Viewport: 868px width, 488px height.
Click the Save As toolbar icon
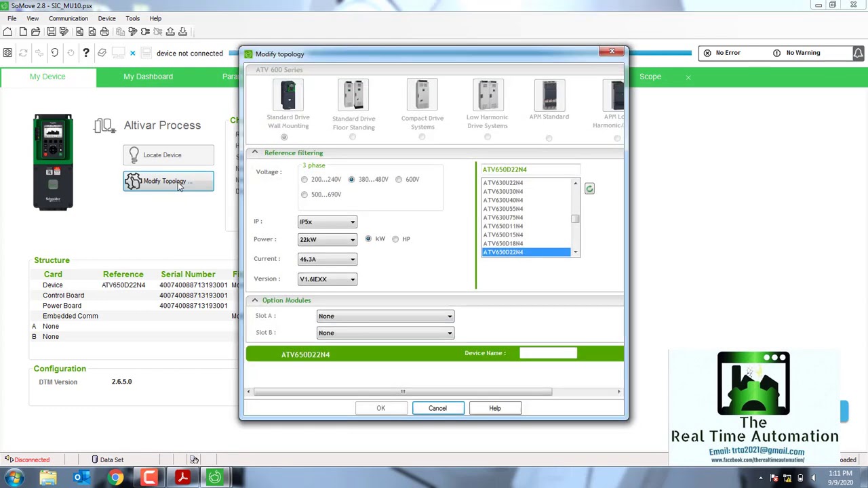click(64, 32)
